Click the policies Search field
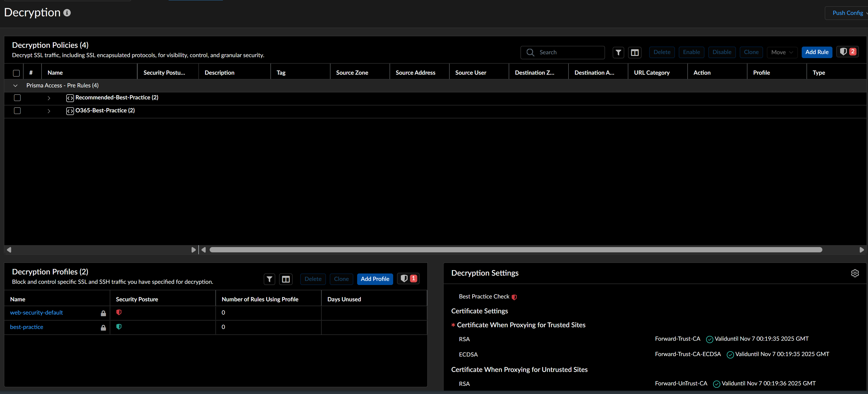The width and height of the screenshot is (868, 394). pos(569,52)
